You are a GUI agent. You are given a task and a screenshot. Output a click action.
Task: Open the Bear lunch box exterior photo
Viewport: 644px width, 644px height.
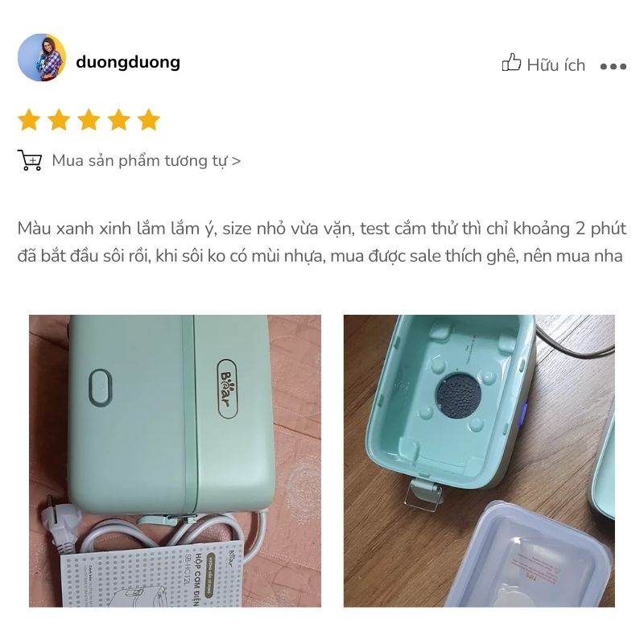[x=175, y=460]
